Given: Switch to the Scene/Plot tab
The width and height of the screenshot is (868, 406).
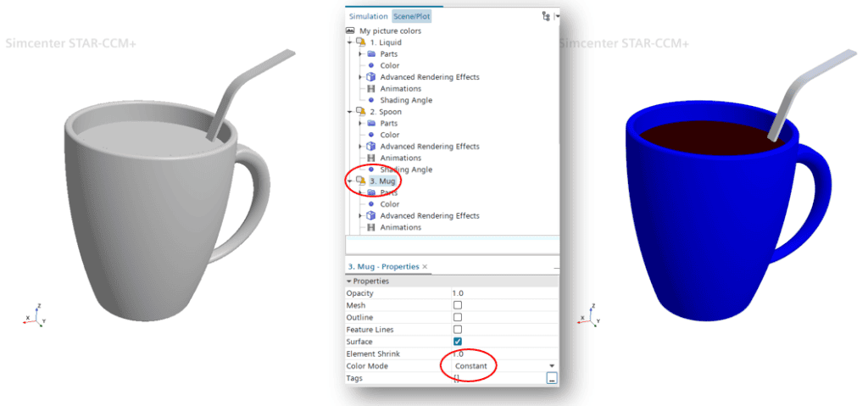Looking at the screenshot, I should [412, 17].
